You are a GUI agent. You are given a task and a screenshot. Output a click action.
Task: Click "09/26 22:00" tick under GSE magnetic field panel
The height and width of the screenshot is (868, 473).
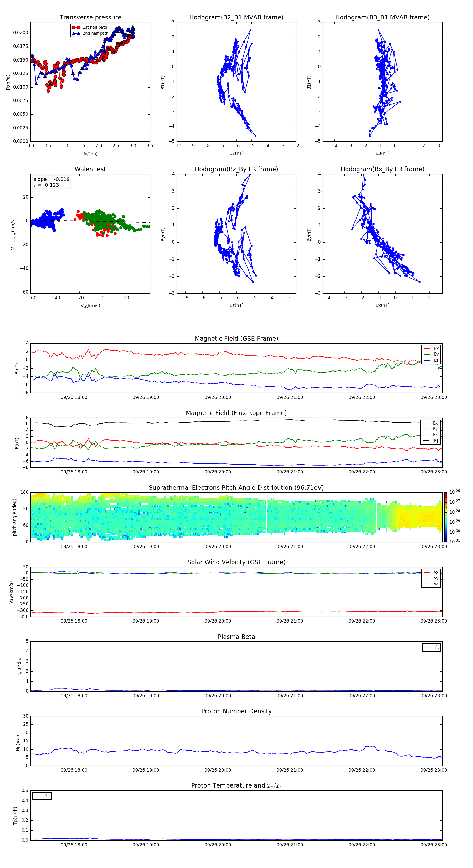pos(362,398)
